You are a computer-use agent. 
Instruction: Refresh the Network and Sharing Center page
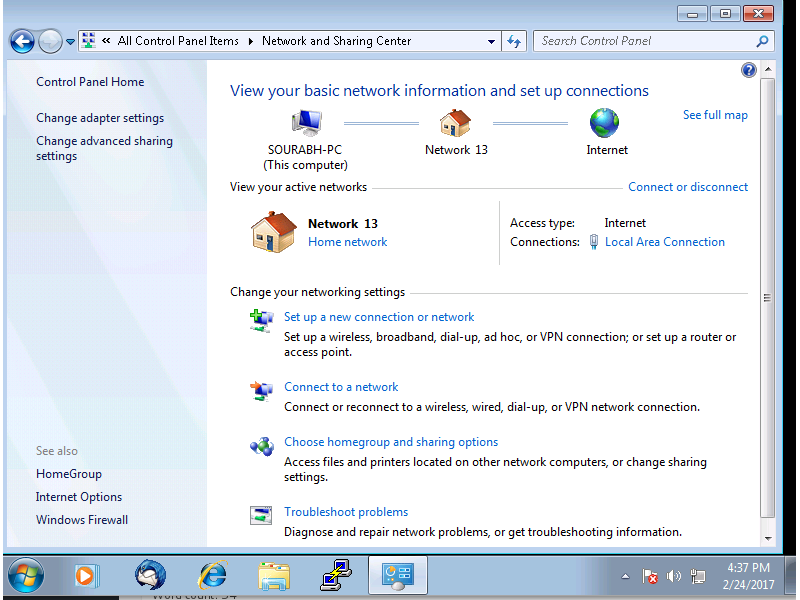point(514,41)
